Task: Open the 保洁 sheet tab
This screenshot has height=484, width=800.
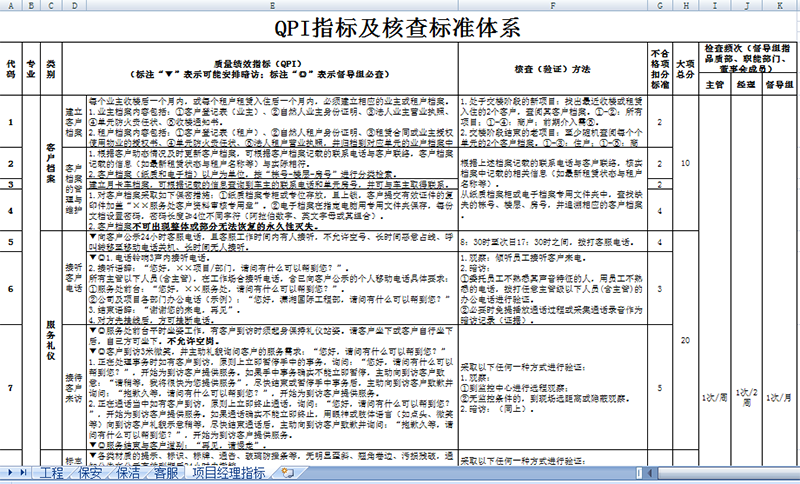Action: 128,473
